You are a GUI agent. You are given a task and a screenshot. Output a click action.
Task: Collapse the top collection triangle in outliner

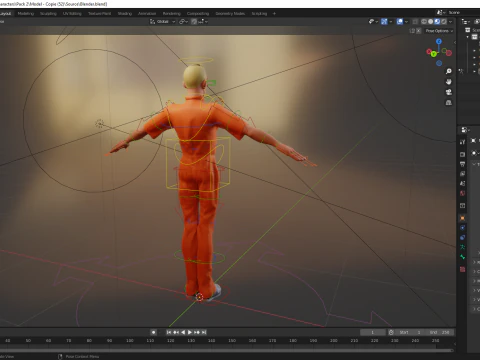click(x=467, y=37)
